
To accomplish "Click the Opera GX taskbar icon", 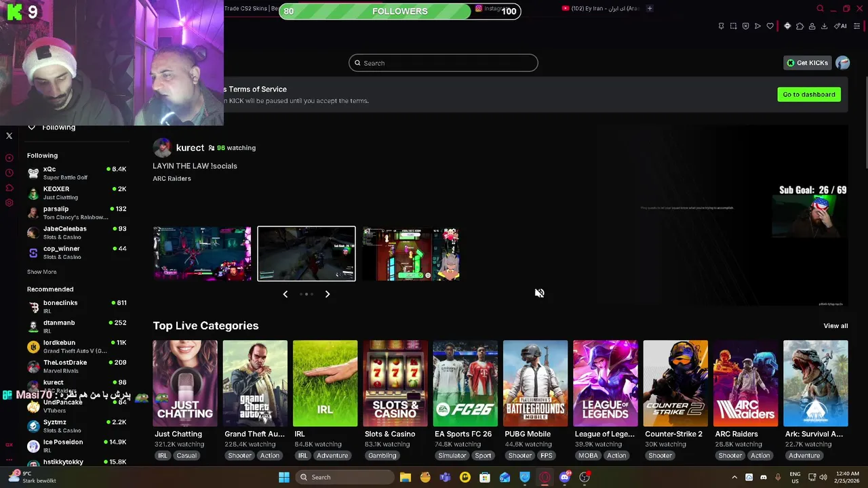I will tap(545, 477).
